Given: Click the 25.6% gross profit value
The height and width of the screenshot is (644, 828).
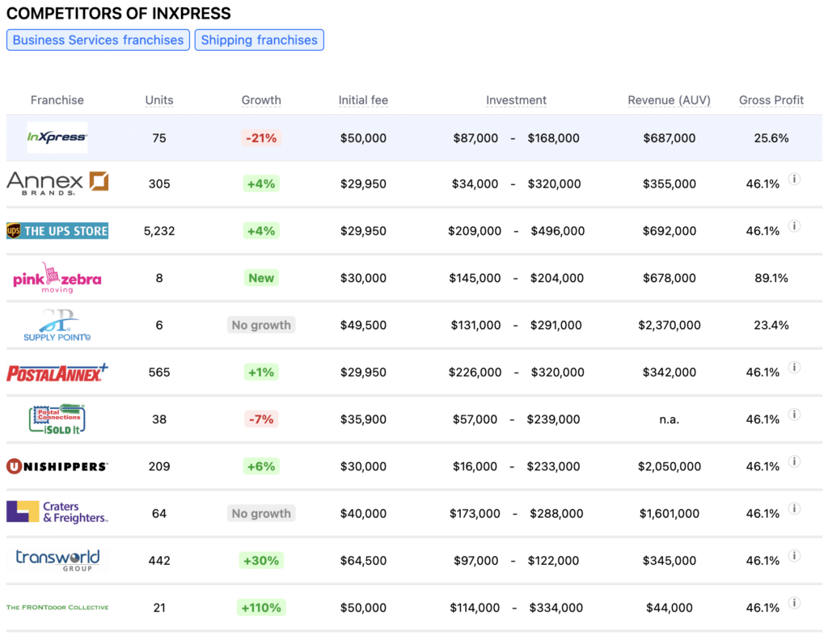Looking at the screenshot, I should click(771, 138).
